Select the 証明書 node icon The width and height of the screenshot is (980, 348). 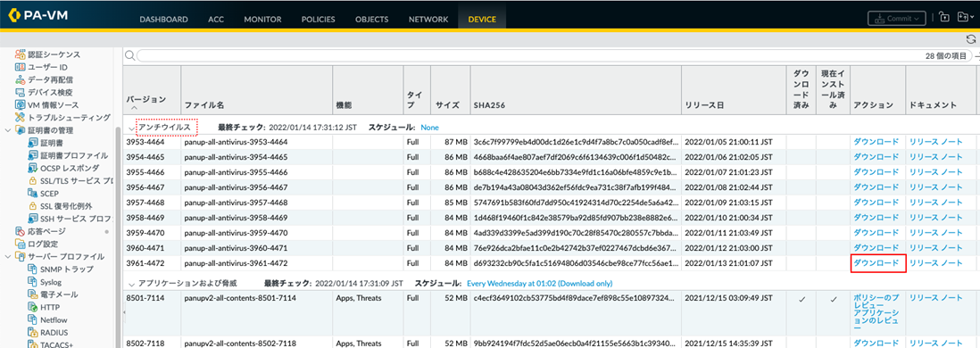point(33,143)
